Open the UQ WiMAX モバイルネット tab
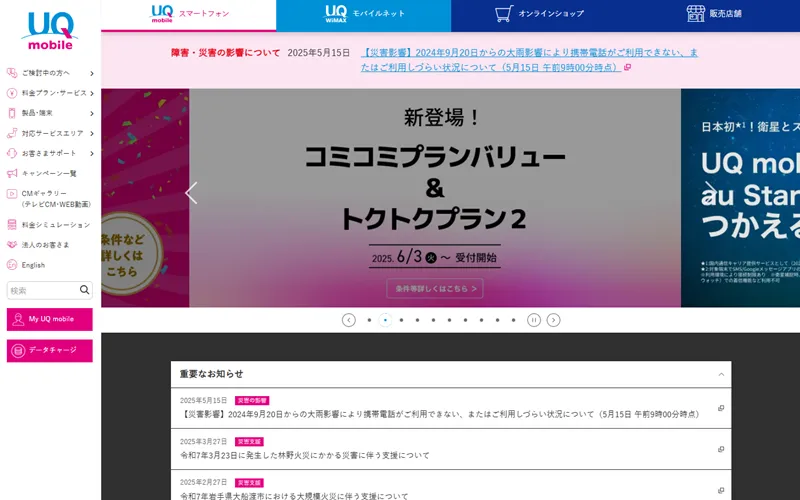 point(363,15)
